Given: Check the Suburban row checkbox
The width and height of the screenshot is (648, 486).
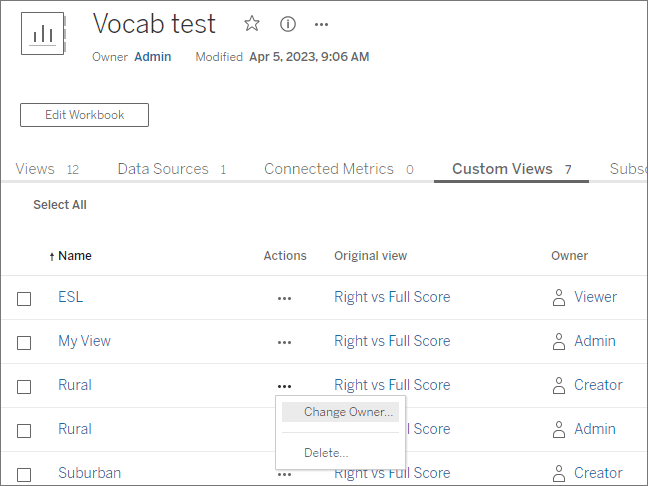Looking at the screenshot, I should click(x=24, y=474).
